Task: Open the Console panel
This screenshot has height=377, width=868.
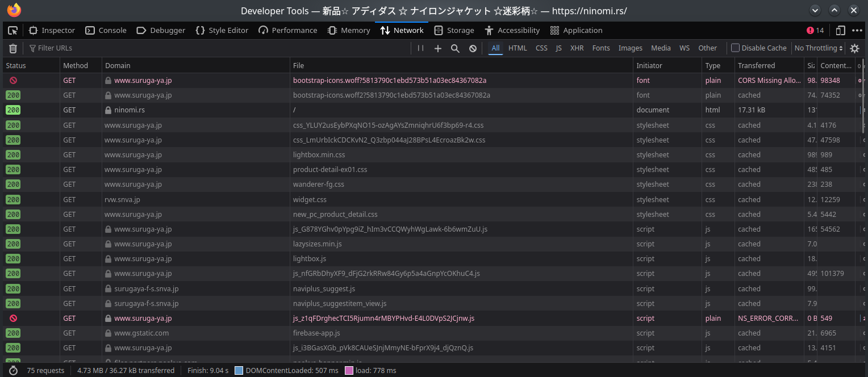Action: (106, 31)
